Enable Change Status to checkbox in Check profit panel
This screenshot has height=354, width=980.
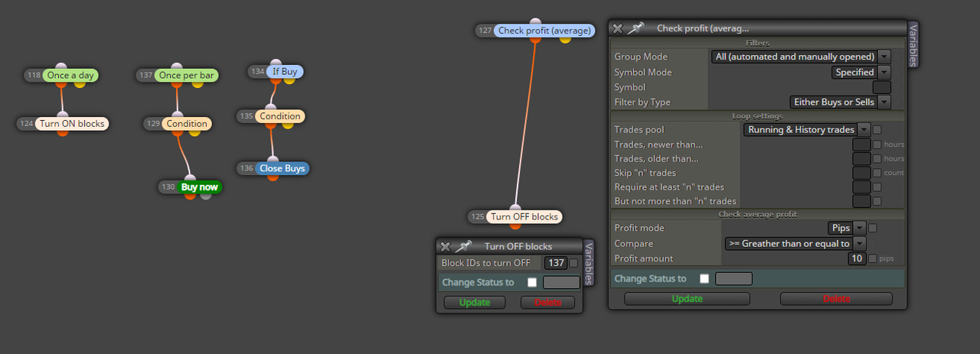tap(704, 278)
